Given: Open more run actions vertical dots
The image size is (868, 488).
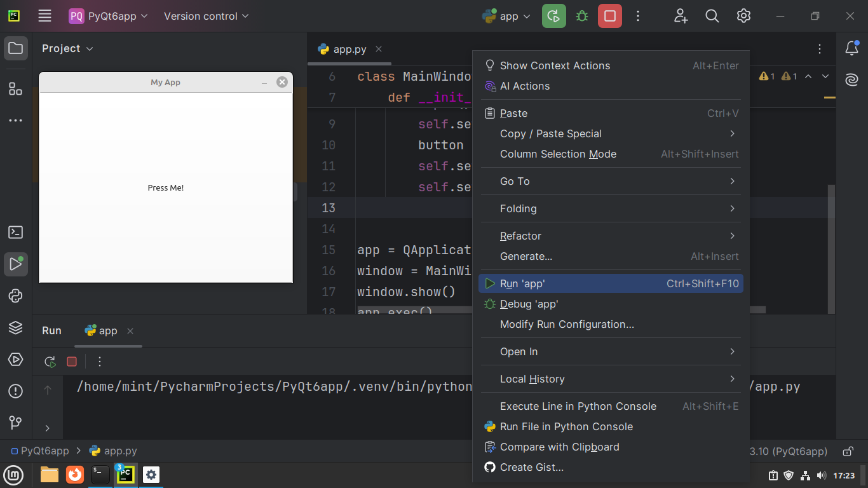Looking at the screenshot, I should click(x=639, y=16).
